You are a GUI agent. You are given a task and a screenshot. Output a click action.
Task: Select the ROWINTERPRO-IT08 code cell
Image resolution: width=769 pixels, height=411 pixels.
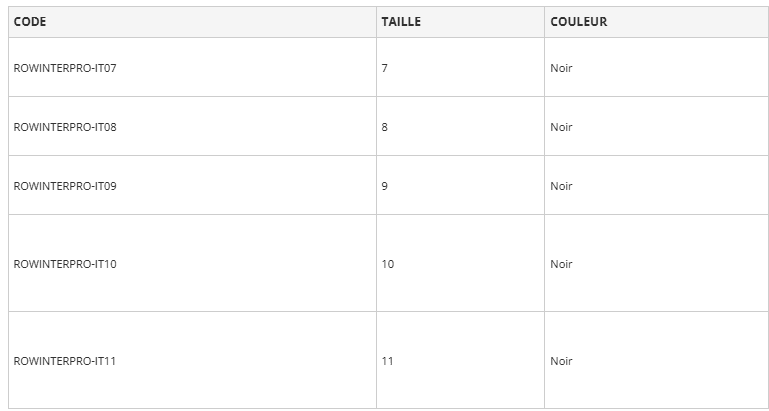(x=65, y=127)
